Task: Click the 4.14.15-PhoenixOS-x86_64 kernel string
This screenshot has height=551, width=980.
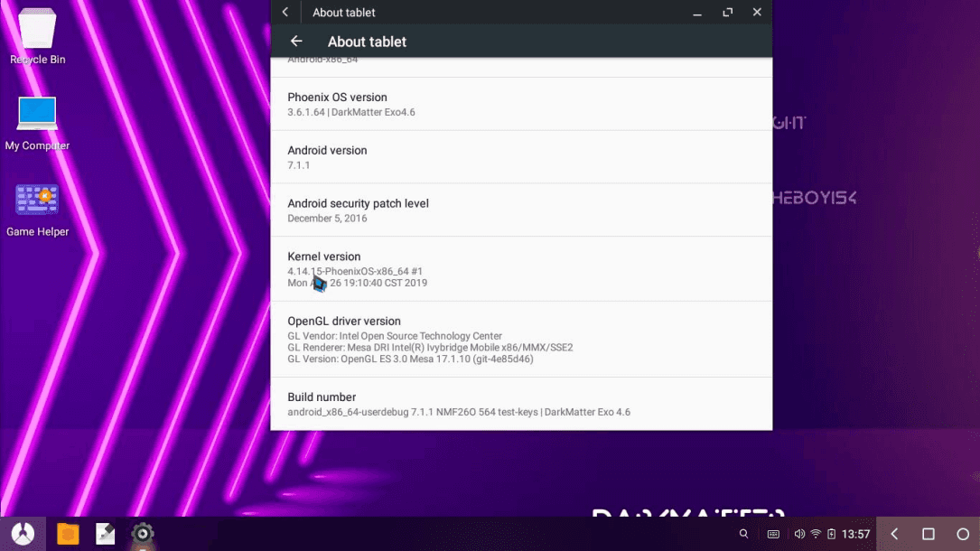Action: pyautogui.click(x=355, y=272)
